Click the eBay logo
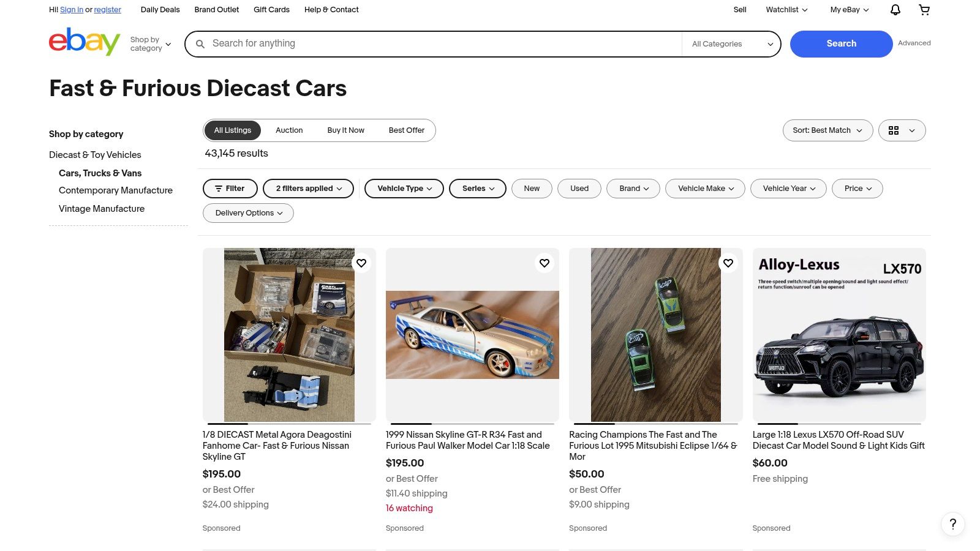This screenshot has height=551, width=980. pyautogui.click(x=85, y=42)
